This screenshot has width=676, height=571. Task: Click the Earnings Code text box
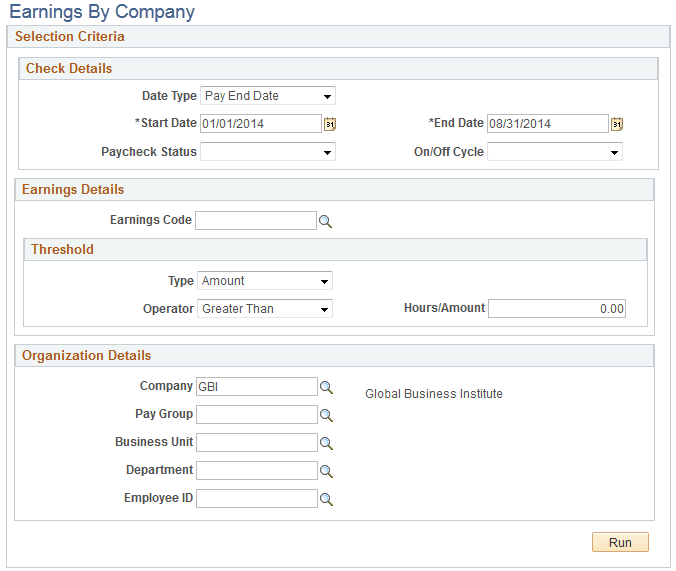pyautogui.click(x=256, y=220)
